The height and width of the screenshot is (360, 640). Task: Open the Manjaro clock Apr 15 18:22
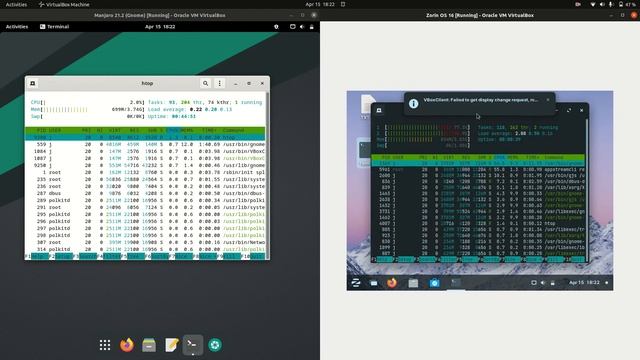click(x=160, y=27)
